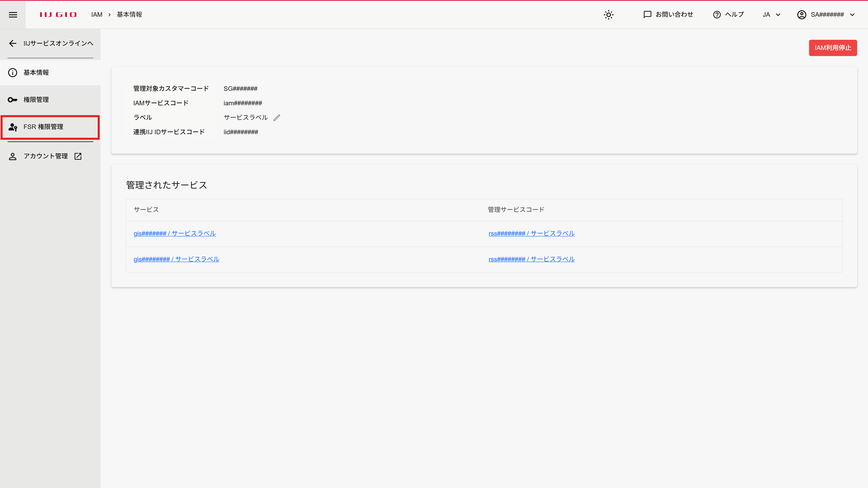868x488 pixels.
Task: Open first gis####### / サービスラベル link
Action: (175, 233)
